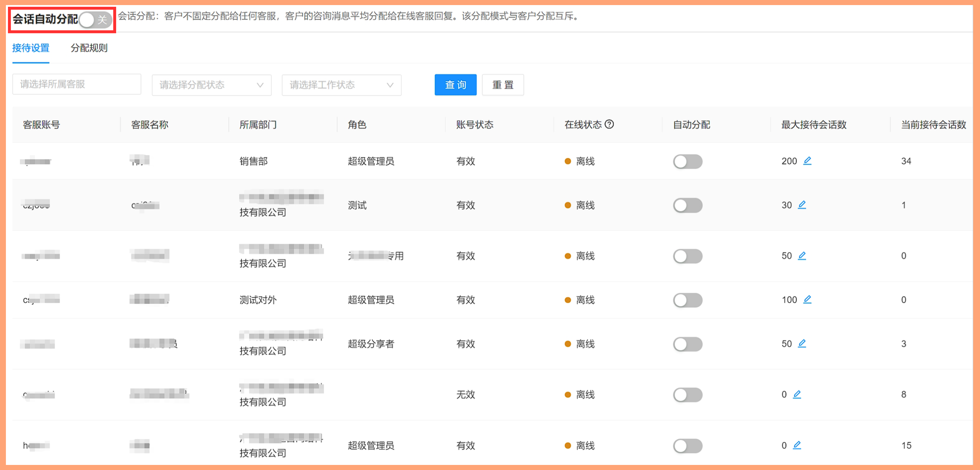Click 有效 status in the 测试对外 row
Viewport: 980px width, 470px height.
coord(466,300)
